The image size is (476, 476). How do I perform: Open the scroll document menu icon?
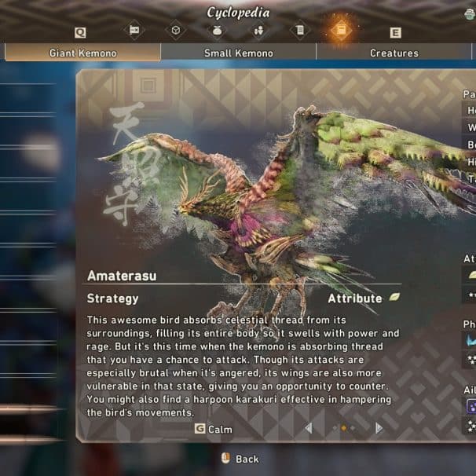[300, 30]
